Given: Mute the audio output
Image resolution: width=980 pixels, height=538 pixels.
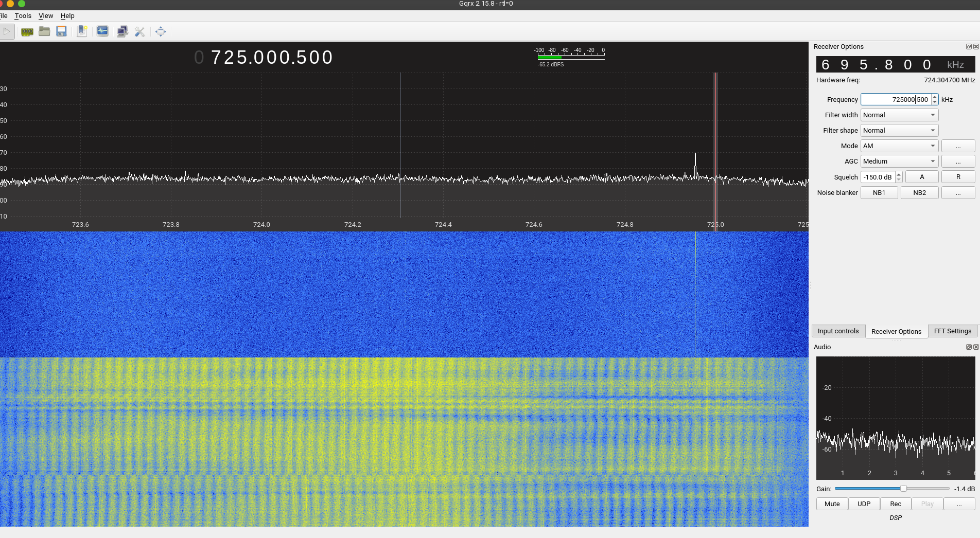Looking at the screenshot, I should (x=832, y=504).
